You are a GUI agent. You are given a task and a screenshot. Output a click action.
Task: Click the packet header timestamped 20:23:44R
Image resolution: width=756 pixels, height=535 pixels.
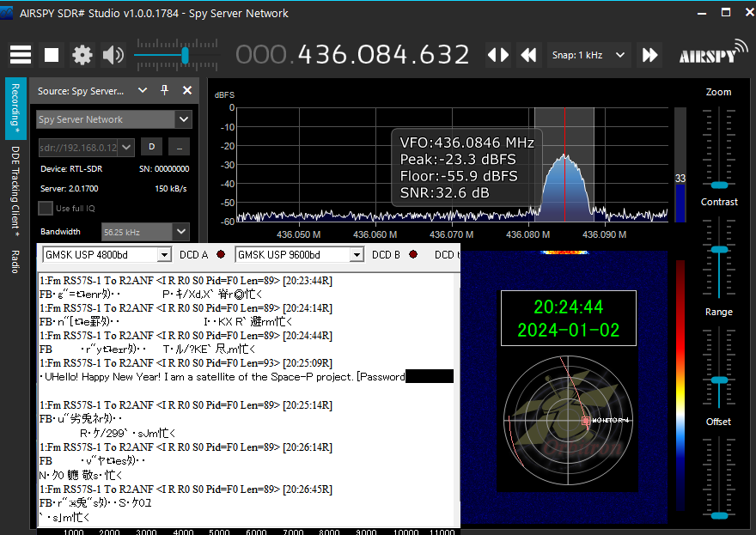(x=186, y=281)
